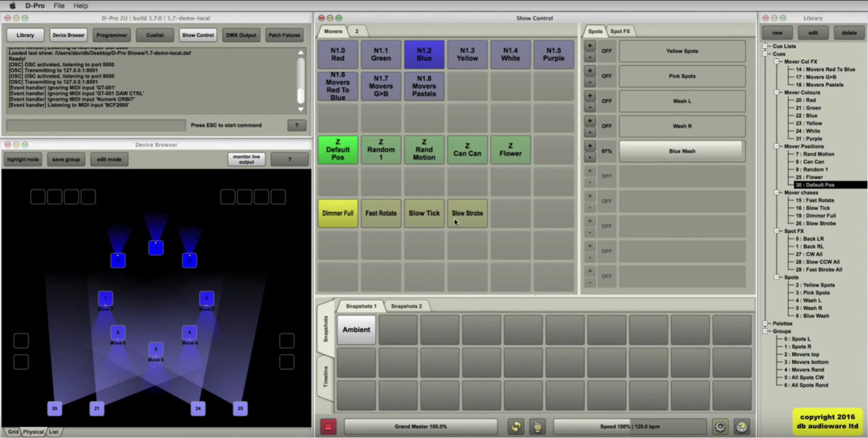
Task: Click the command input field
Action: [x=96, y=125]
